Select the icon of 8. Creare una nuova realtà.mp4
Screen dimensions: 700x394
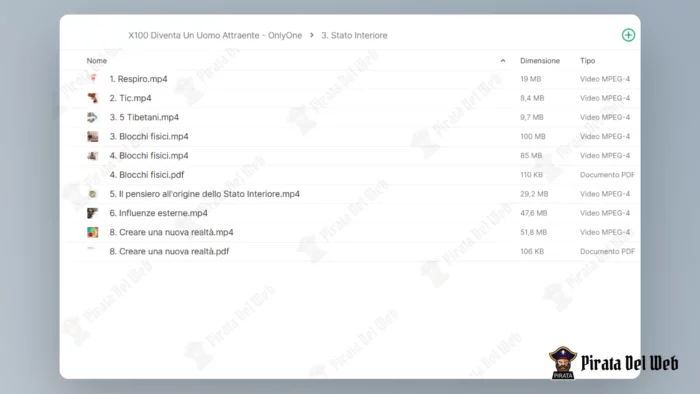tap(93, 232)
